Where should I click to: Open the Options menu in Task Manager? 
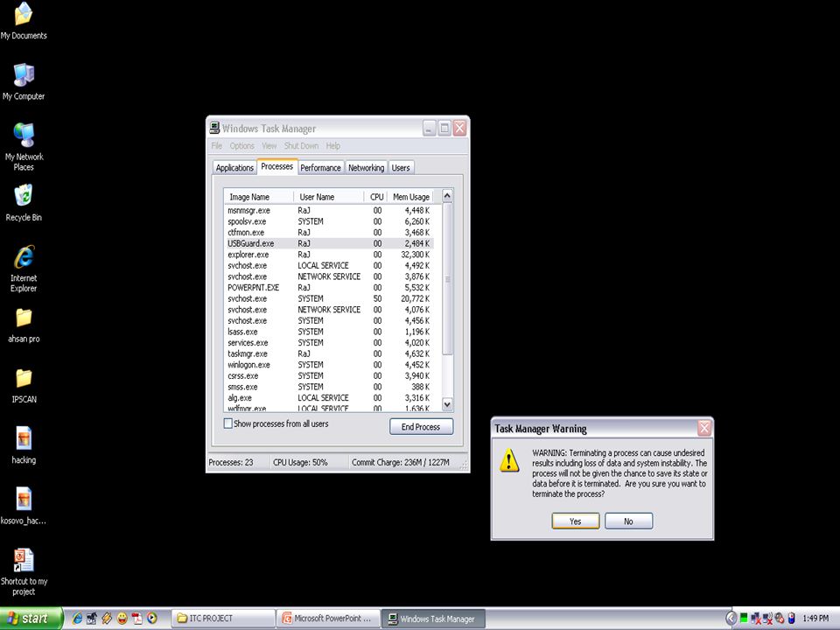click(x=242, y=146)
